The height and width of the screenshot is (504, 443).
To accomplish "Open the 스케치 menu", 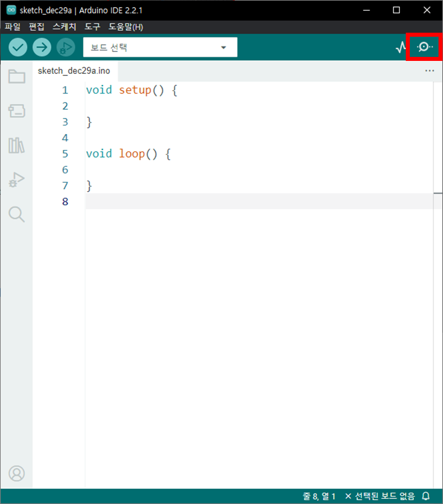I will coord(65,27).
